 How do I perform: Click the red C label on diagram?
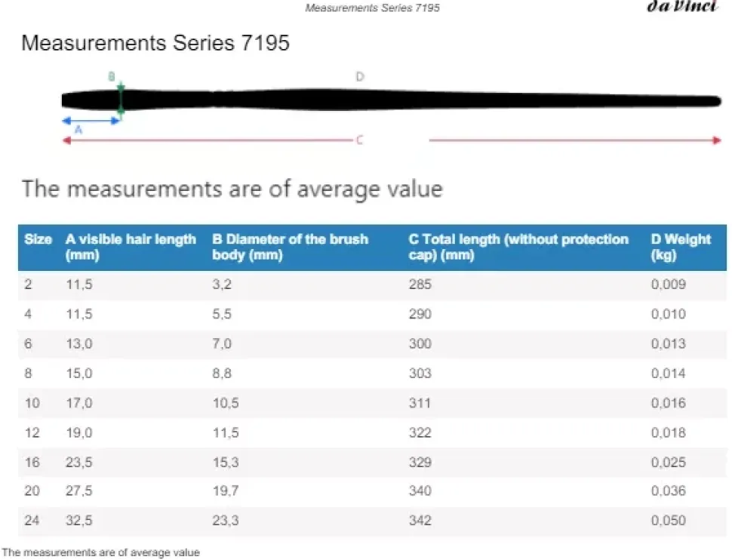[x=359, y=140]
